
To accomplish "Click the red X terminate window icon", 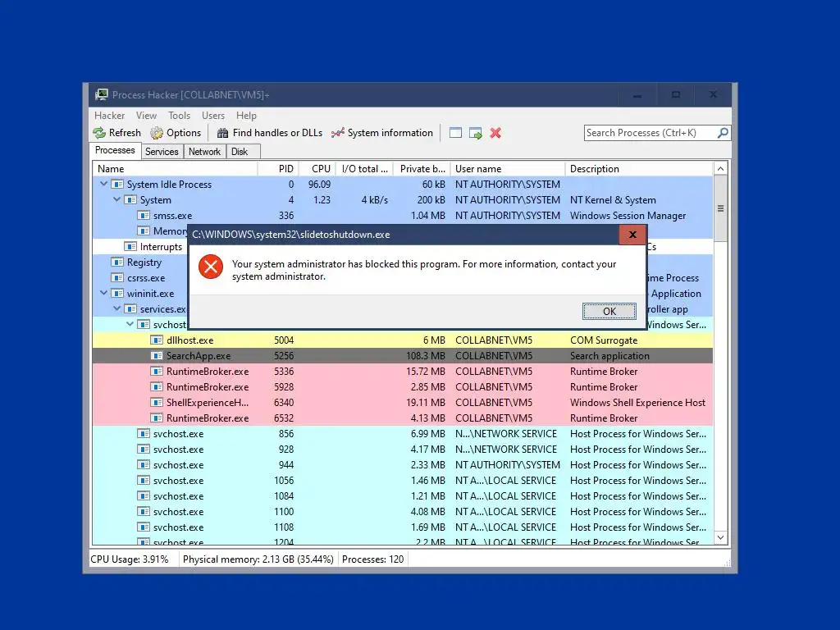I will [x=495, y=133].
